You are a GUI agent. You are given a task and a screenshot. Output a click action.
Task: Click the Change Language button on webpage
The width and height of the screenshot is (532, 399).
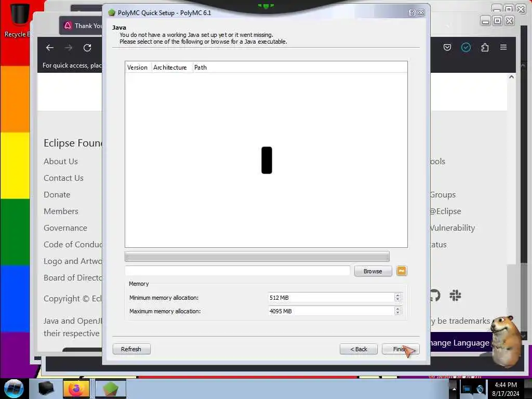click(x=460, y=343)
